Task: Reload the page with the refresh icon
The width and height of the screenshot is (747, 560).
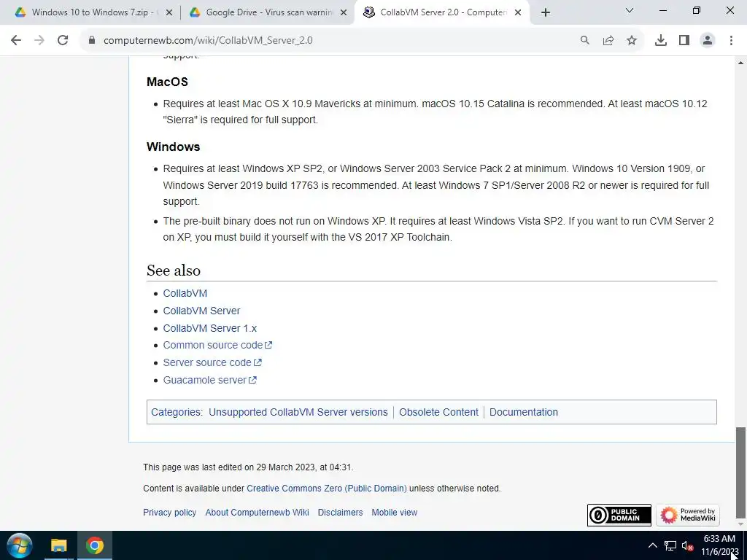Action: pos(63,41)
